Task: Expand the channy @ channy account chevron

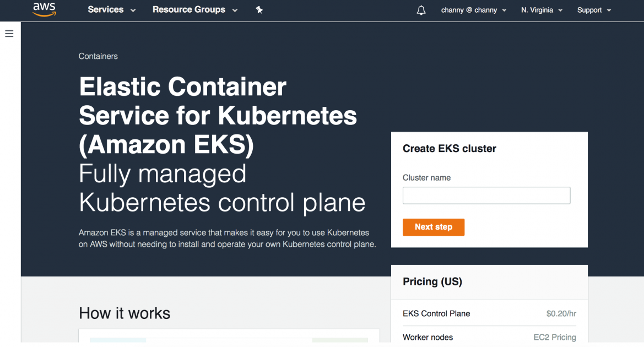Action: click(505, 10)
